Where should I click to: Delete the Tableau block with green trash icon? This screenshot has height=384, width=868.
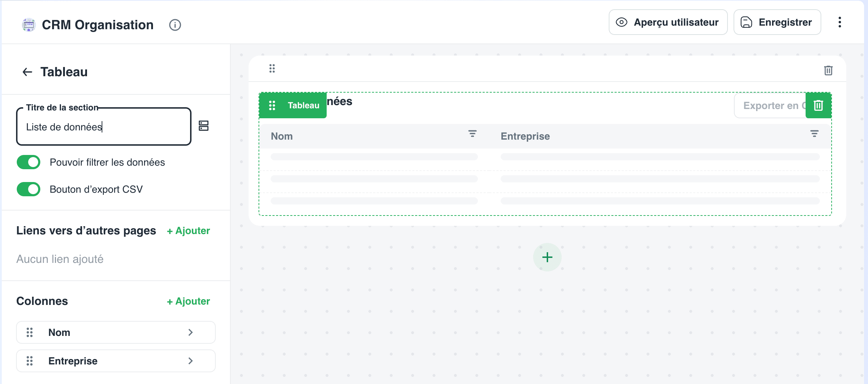[818, 105]
